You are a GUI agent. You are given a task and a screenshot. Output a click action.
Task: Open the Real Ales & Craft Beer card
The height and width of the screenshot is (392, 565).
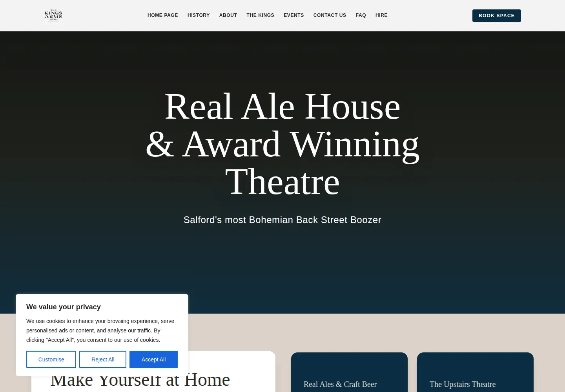coord(349,372)
